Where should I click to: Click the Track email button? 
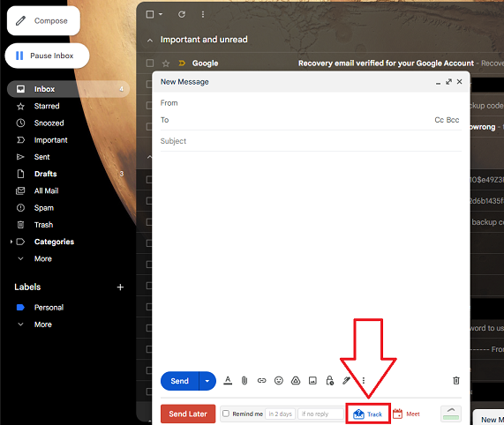pyautogui.click(x=368, y=414)
